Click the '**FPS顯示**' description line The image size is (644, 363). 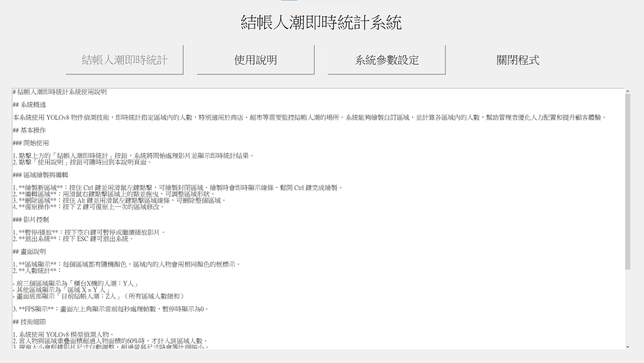coord(110,309)
